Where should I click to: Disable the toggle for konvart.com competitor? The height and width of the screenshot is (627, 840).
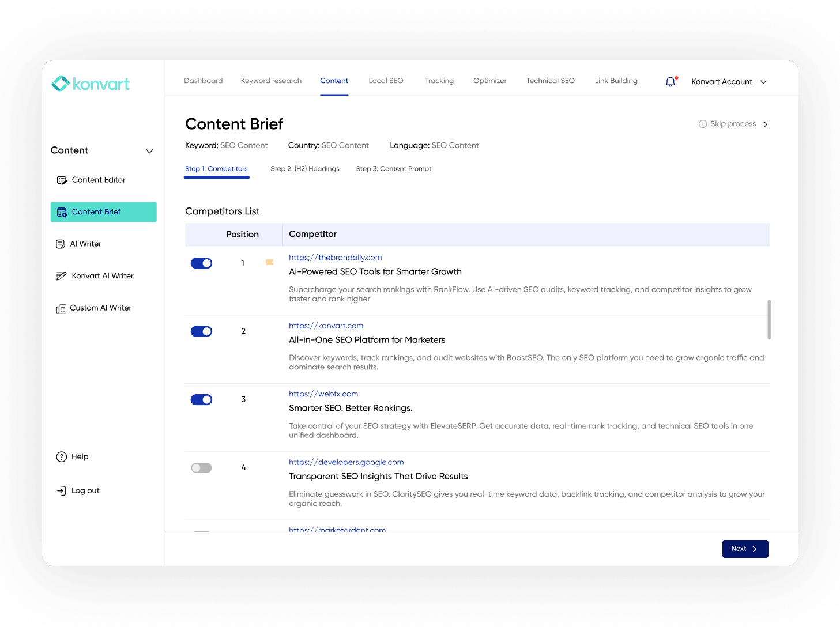pos(201,331)
